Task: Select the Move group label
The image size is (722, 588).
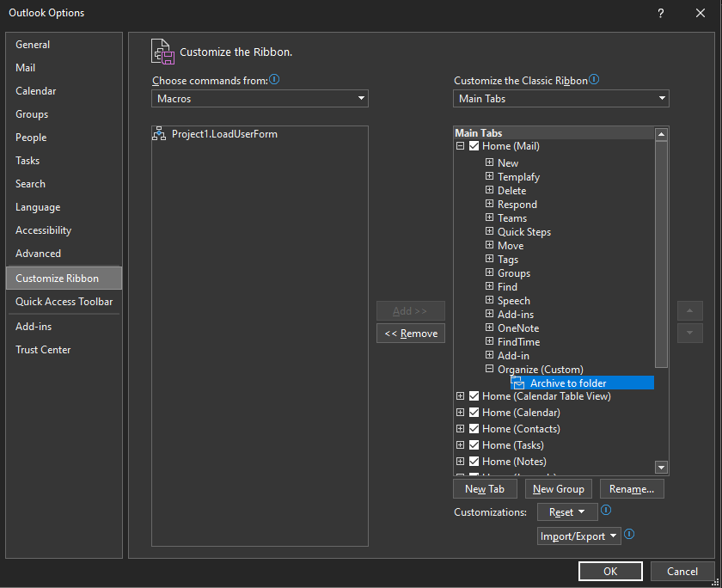Action: (x=511, y=245)
